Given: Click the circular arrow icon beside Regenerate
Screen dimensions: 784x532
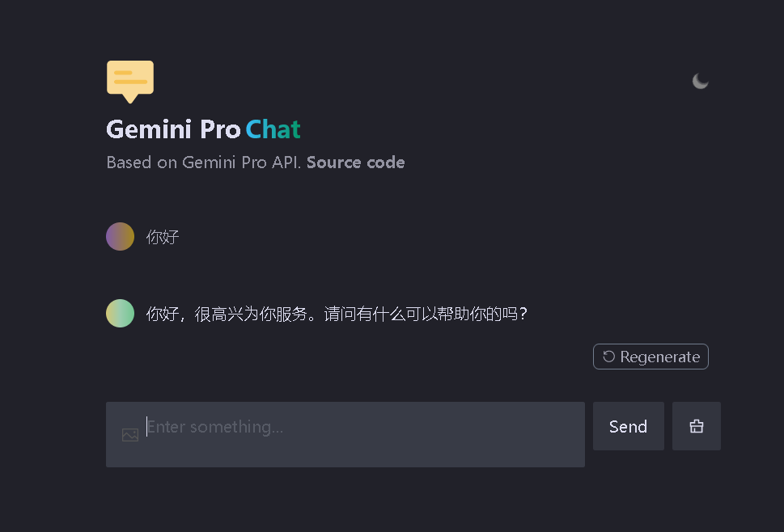Looking at the screenshot, I should pos(608,357).
